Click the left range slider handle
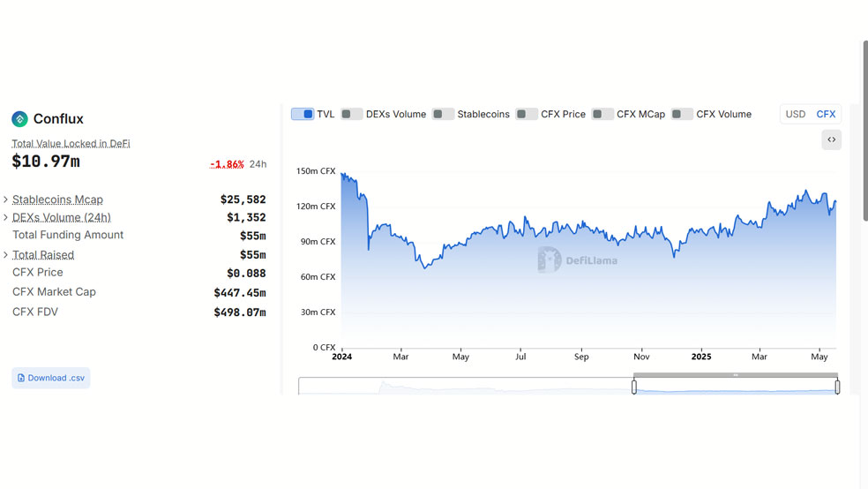 pos(634,386)
